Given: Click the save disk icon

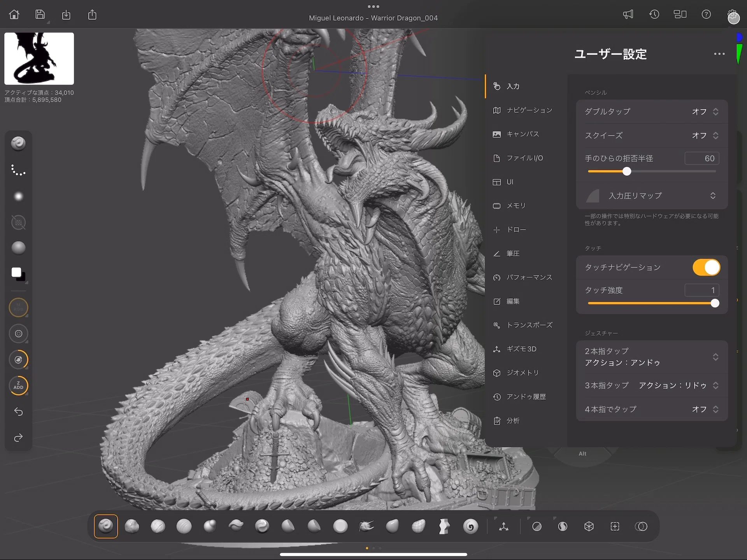Looking at the screenshot, I should [40, 15].
